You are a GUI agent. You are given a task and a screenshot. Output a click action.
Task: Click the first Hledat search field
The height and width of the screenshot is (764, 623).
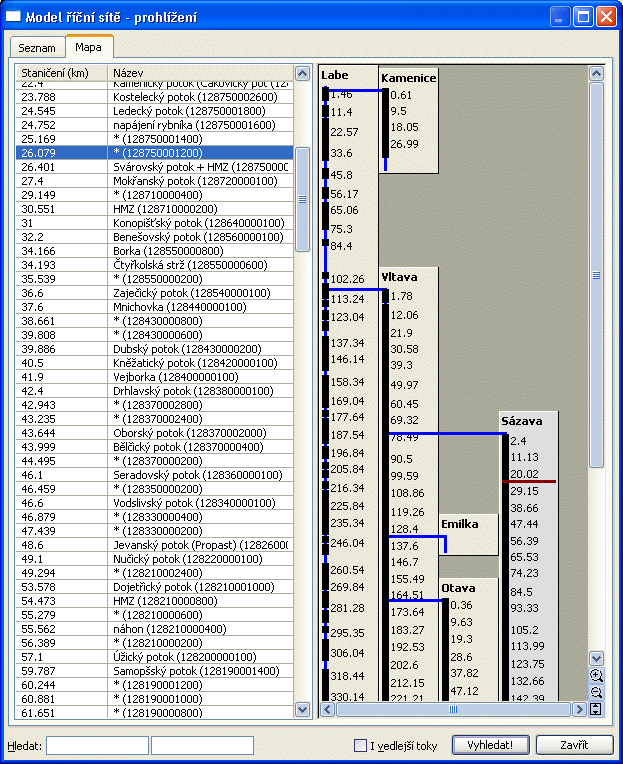point(97,746)
